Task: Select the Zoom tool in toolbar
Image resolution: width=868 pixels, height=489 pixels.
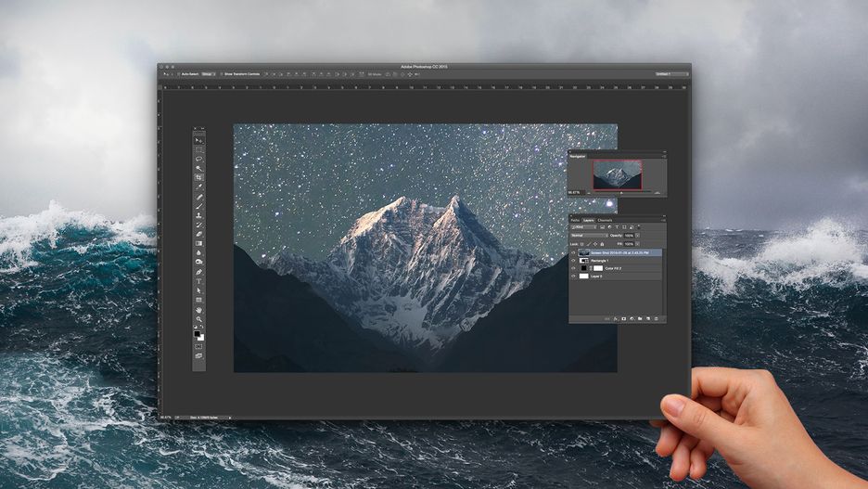Action: tap(198, 320)
